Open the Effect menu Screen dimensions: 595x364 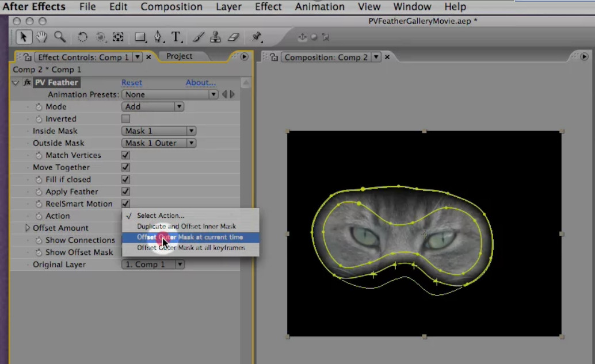(268, 7)
